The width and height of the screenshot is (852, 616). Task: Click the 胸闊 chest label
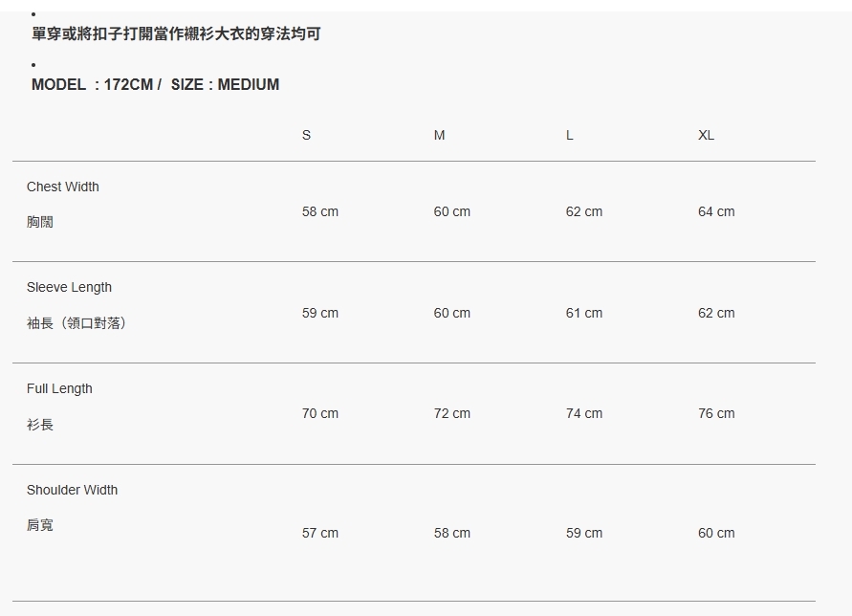click(40, 222)
